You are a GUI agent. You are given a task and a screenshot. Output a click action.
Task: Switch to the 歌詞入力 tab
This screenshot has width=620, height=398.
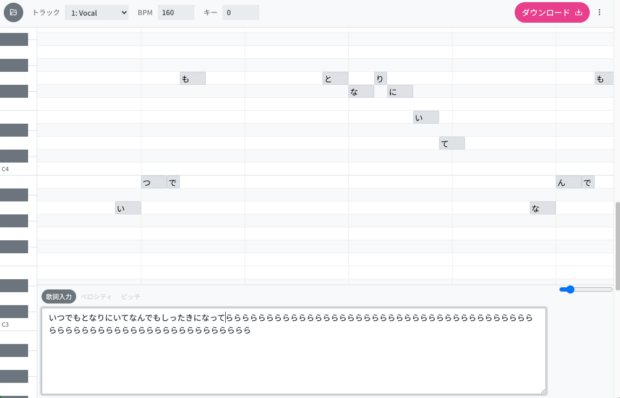(59, 296)
